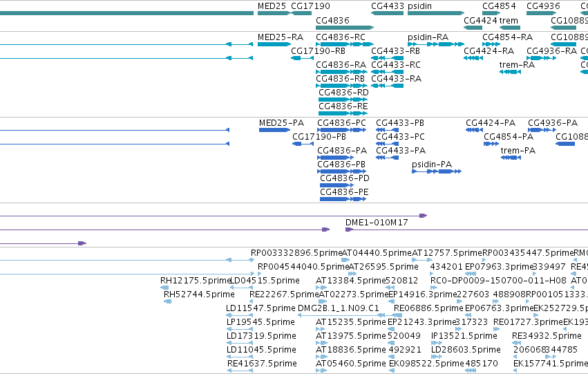The width and height of the screenshot is (588, 374).
Task: Select the MED25-PA protein feature
Action: click(x=281, y=123)
